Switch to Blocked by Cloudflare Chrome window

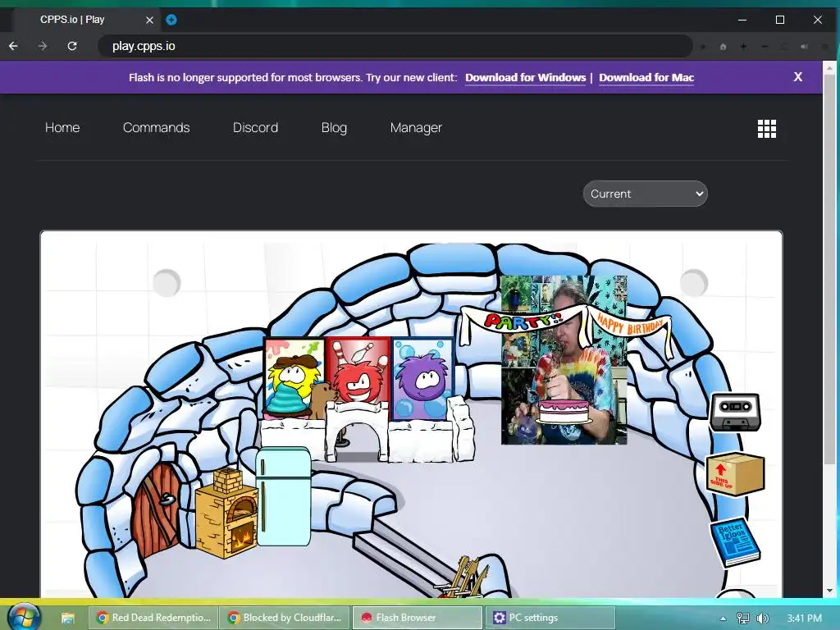coord(285,618)
